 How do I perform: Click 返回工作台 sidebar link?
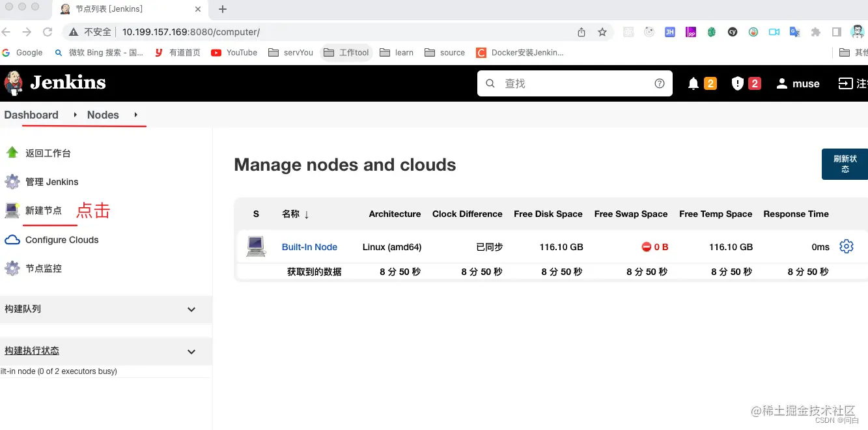[48, 153]
